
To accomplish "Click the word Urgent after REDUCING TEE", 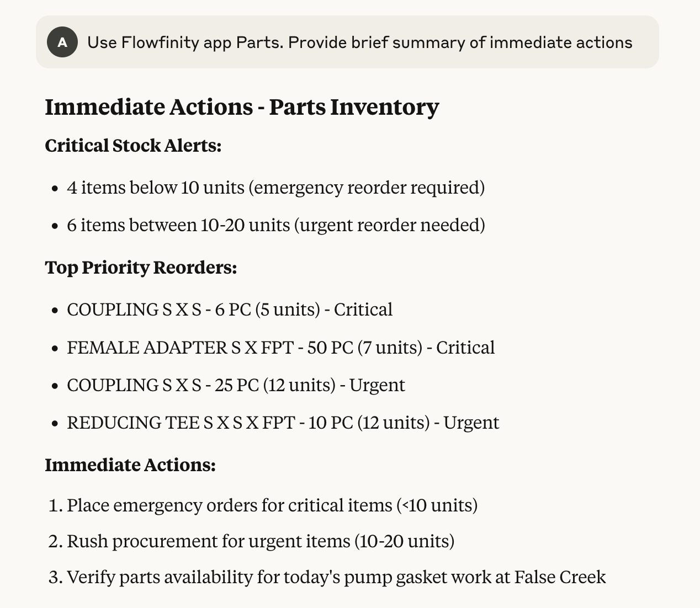I will pyautogui.click(x=471, y=423).
